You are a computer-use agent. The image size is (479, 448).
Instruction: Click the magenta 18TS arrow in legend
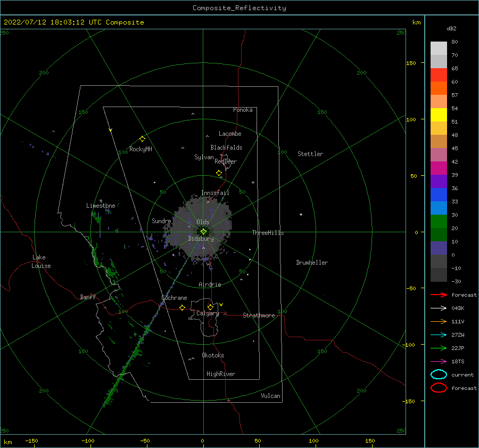point(439,362)
